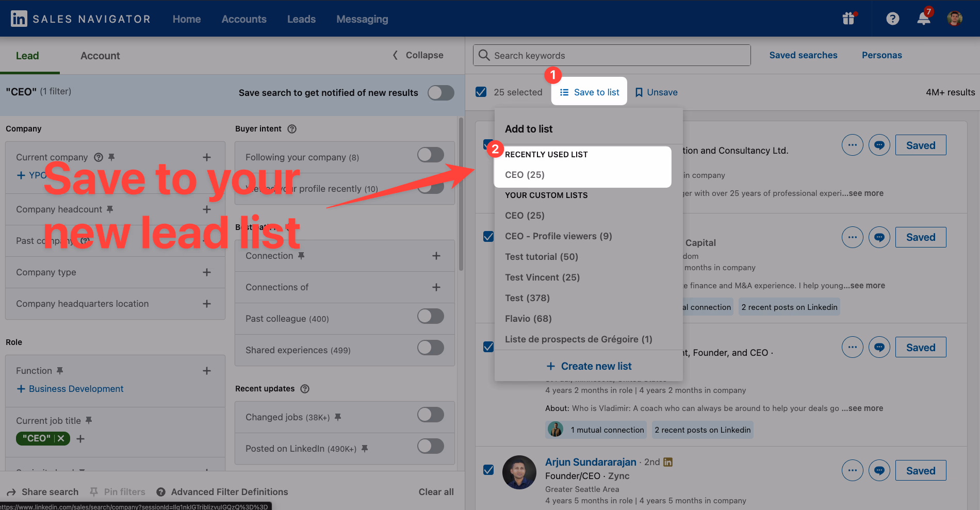Click the Recent updates help icon
Screen dimensions: 980x510
[x=305, y=389]
